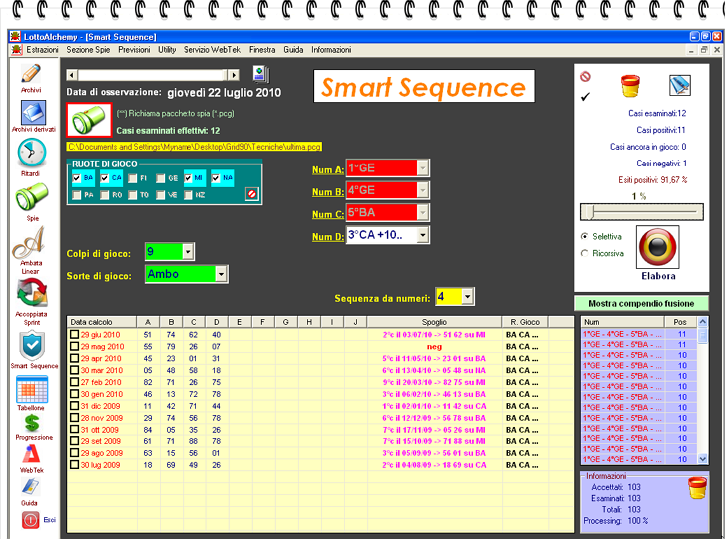726x539 pixels.
Task: Uncheck the NA wheel checkbox
Action: pyautogui.click(x=216, y=178)
